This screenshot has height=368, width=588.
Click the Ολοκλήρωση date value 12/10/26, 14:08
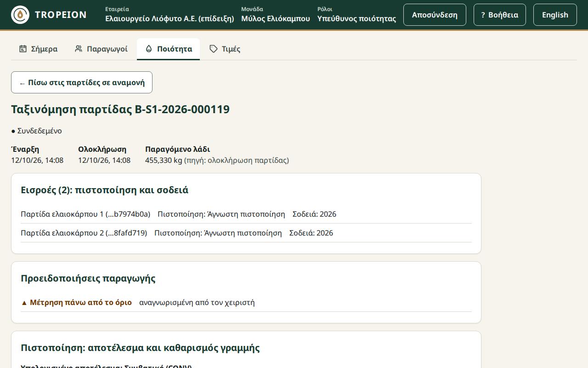coord(104,161)
